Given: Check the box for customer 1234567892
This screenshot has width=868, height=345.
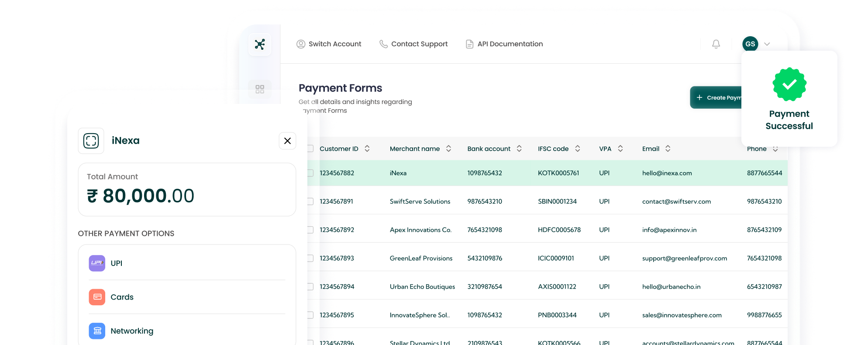Looking at the screenshot, I should point(310,230).
